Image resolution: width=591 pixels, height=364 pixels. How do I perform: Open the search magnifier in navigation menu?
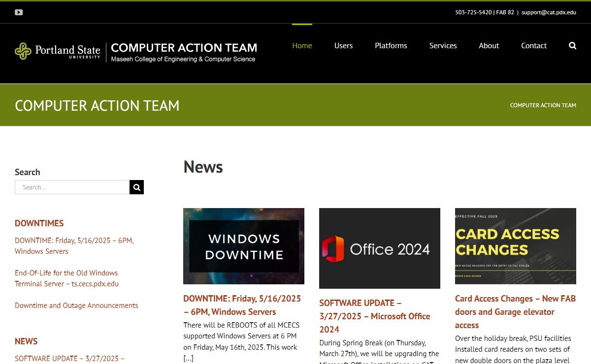pyautogui.click(x=572, y=46)
